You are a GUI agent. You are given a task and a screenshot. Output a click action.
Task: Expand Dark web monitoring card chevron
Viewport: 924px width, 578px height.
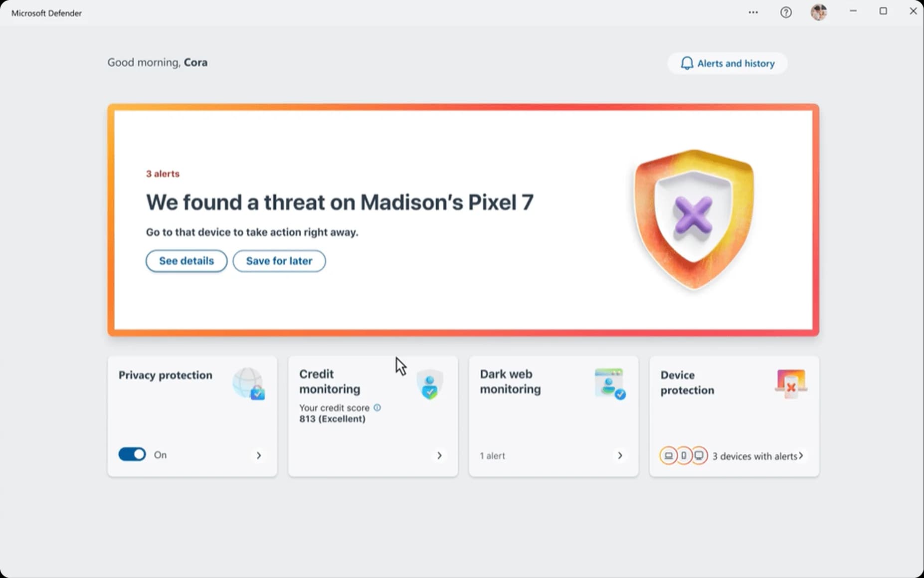coord(620,455)
